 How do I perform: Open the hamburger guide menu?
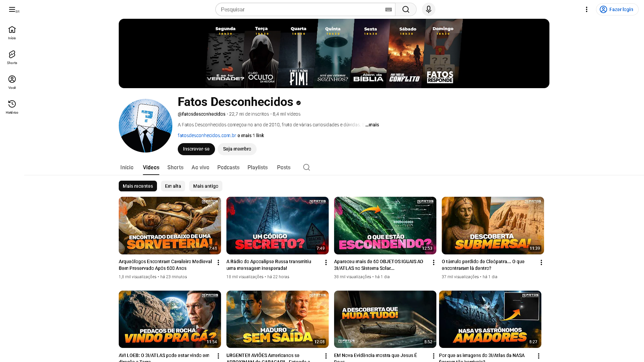tap(12, 9)
